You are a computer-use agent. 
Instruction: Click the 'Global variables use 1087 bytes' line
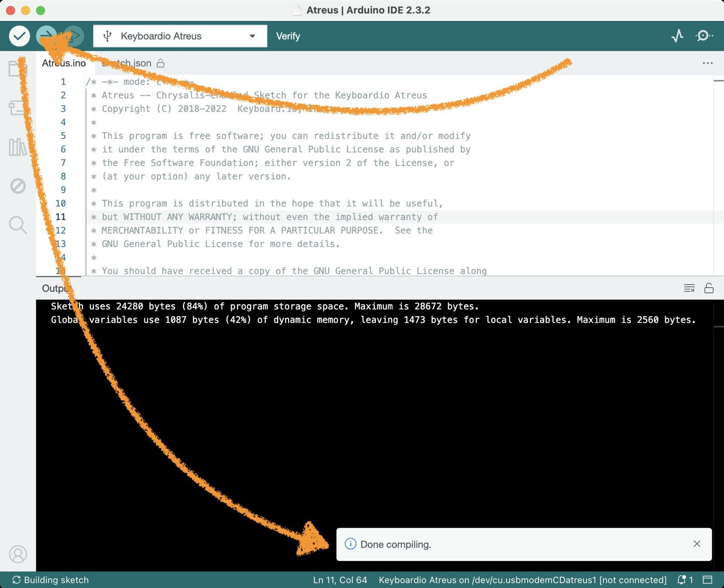point(373,320)
